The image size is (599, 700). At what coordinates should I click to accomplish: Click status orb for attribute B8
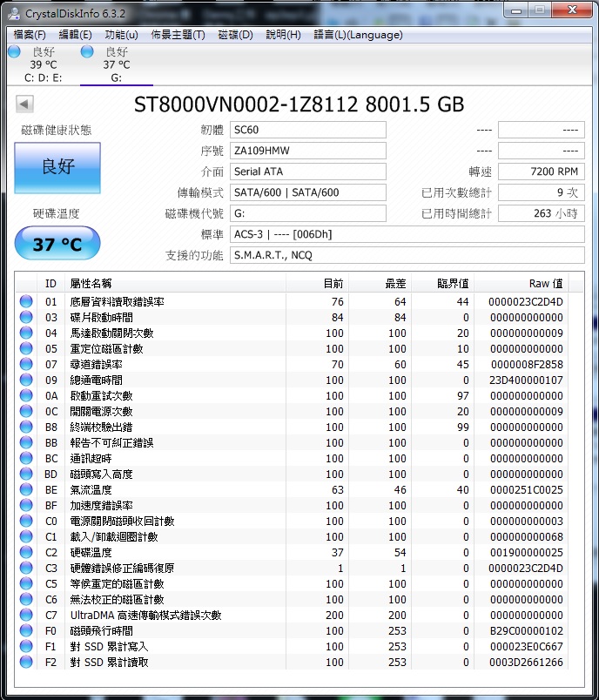26,427
